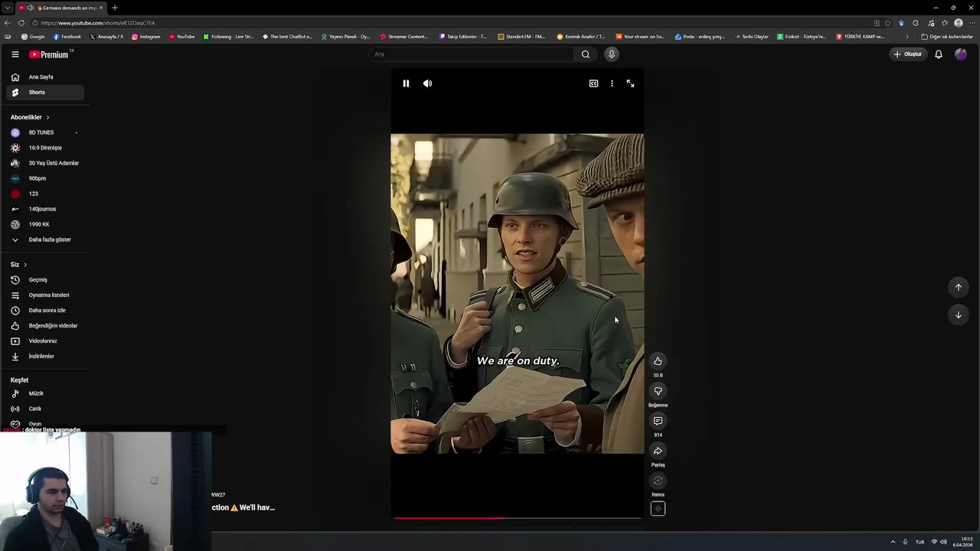Screen dimensions: 980x551
Task: Open the 1990 KK channel
Action: click(44, 224)
